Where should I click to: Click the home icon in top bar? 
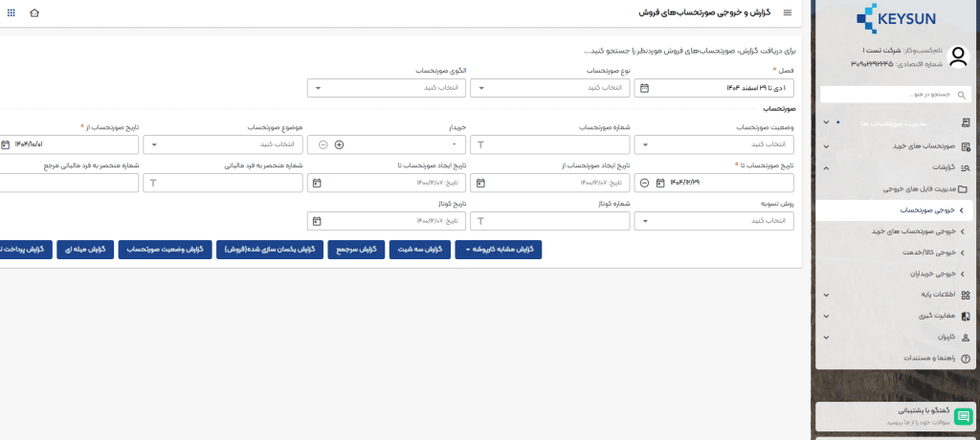(x=35, y=13)
